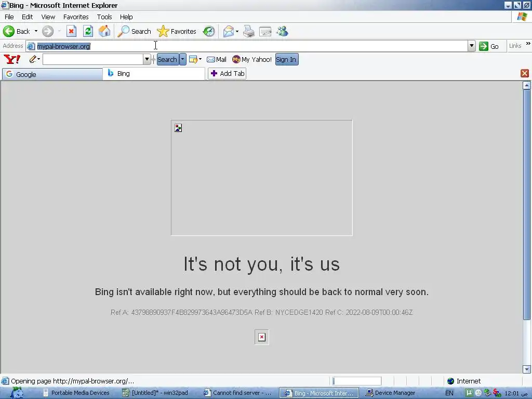The image size is (532, 399).
Task: Click the grey Forward arrow button
Action: click(47, 31)
